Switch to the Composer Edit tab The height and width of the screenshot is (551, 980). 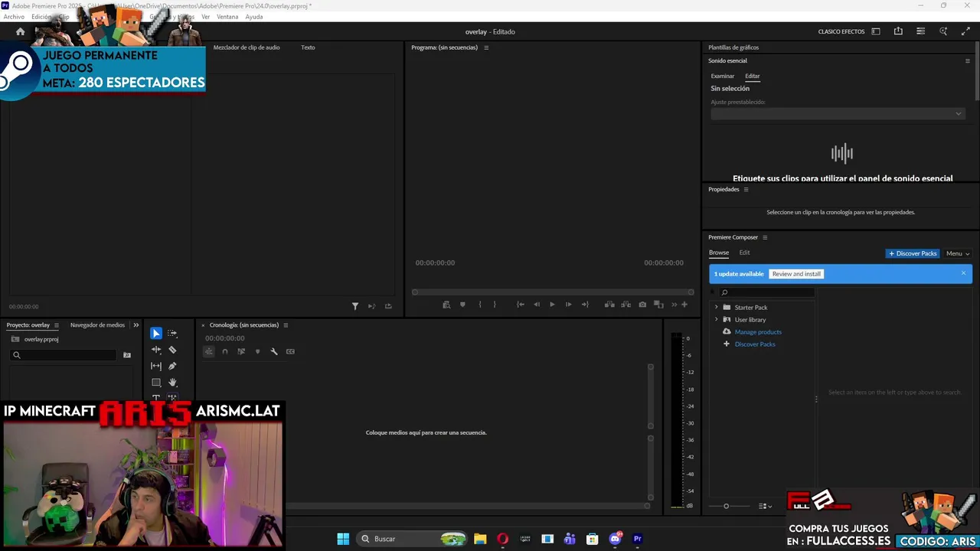744,253
